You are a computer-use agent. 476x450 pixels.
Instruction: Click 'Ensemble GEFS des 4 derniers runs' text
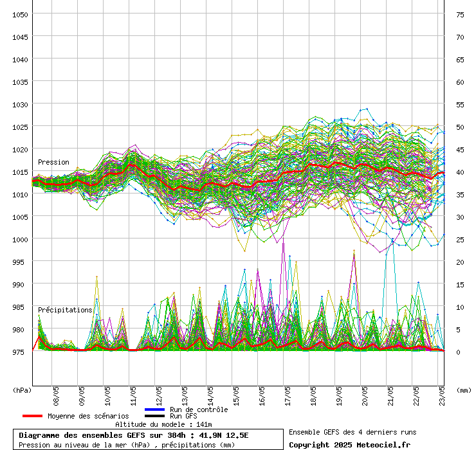click(x=352, y=433)
